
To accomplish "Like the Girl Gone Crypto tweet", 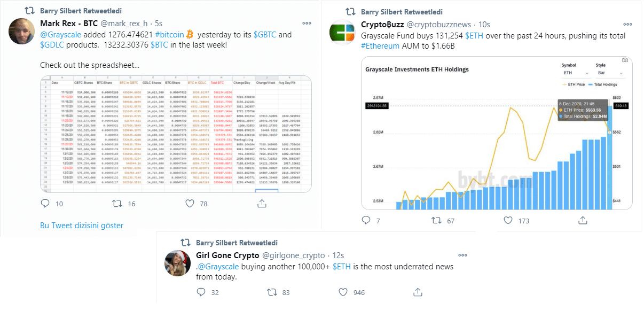I will (343, 292).
